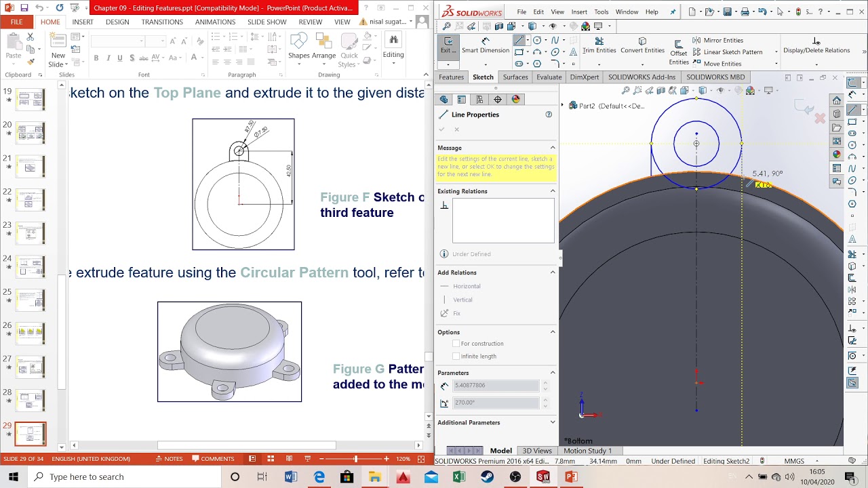The height and width of the screenshot is (488, 868).
Task: Collapse the Existing Relations section
Action: point(552,191)
